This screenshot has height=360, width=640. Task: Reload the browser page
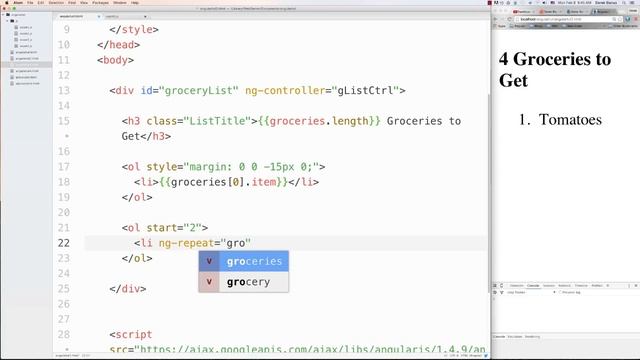(x=509, y=19)
